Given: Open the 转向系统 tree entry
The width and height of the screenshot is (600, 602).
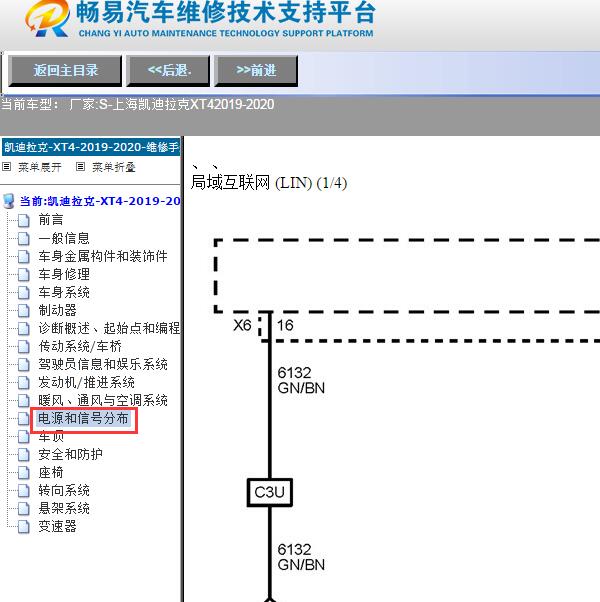Looking at the screenshot, I should (64, 491).
